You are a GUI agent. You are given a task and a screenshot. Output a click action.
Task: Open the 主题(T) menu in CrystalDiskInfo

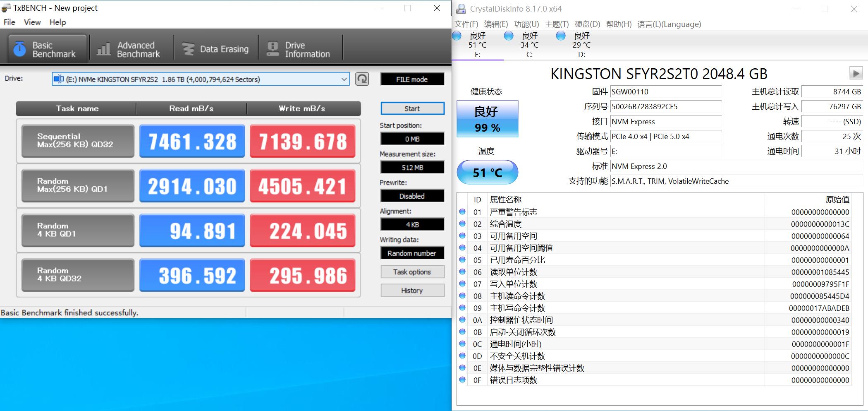(x=557, y=24)
